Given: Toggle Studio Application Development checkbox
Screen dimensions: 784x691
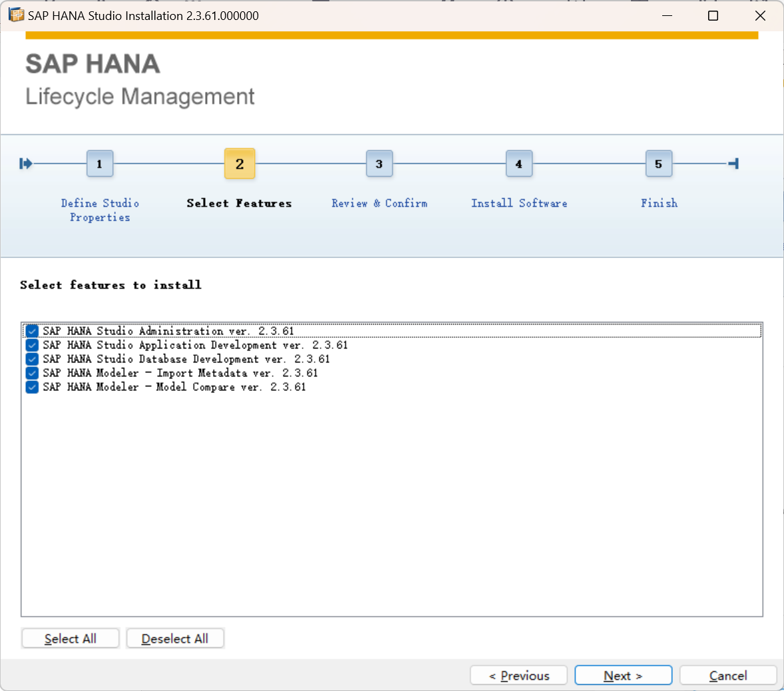Looking at the screenshot, I should pyautogui.click(x=32, y=345).
